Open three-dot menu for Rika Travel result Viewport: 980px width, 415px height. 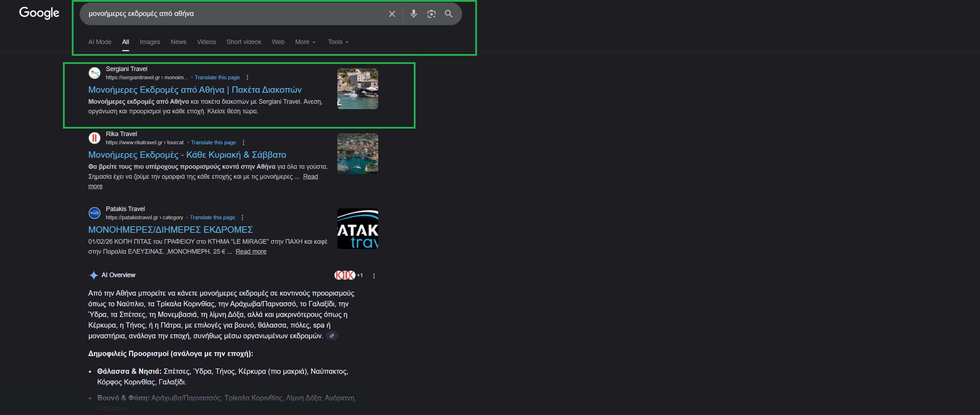(x=243, y=142)
